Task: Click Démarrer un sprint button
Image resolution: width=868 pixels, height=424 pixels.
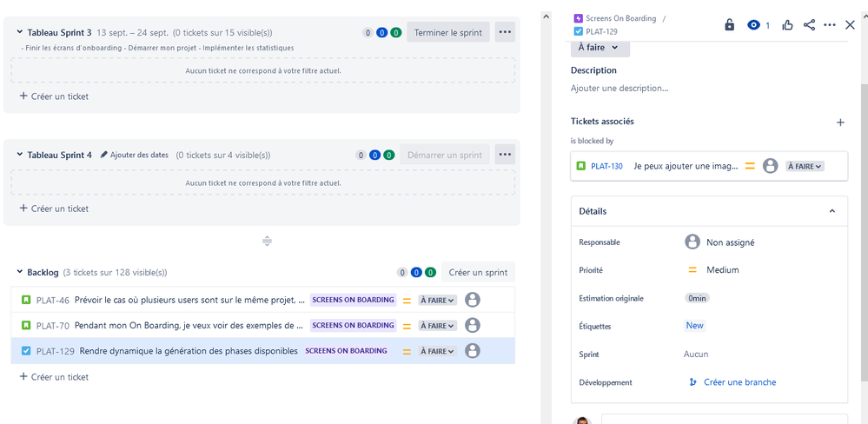Action: point(445,155)
